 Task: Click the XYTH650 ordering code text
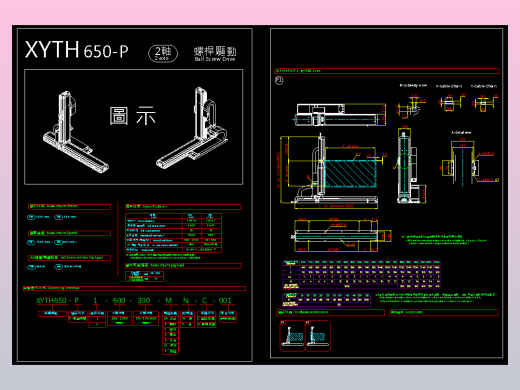point(51,300)
